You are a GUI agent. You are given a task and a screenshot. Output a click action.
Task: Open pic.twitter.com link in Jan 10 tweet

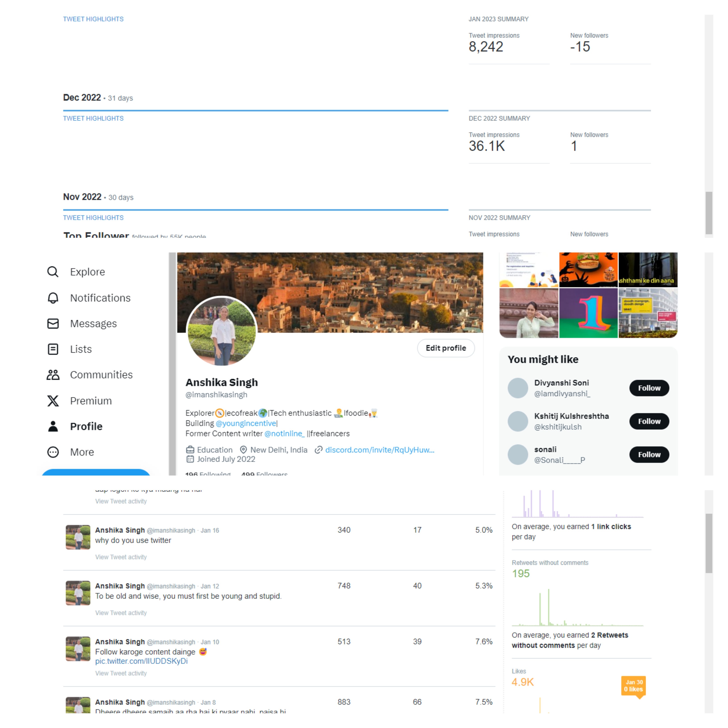[x=141, y=661]
